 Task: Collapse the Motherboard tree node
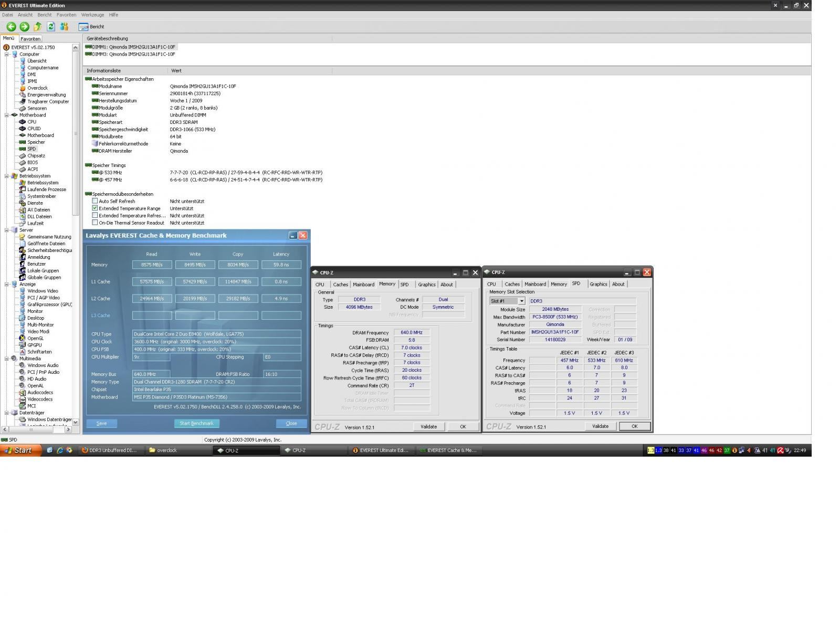7,115
